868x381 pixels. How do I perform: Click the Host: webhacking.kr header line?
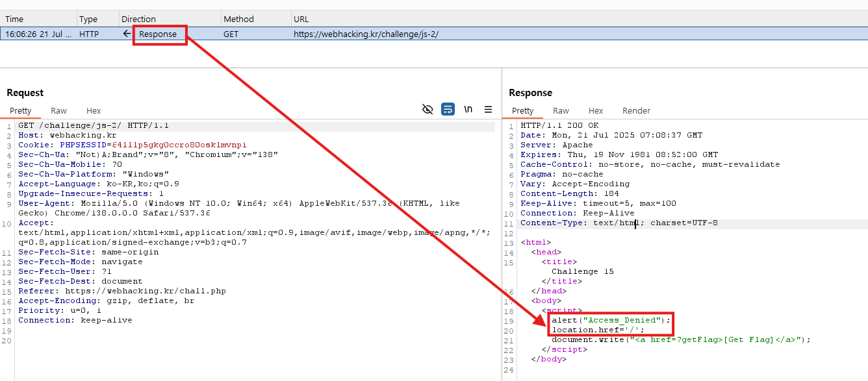[67, 136]
